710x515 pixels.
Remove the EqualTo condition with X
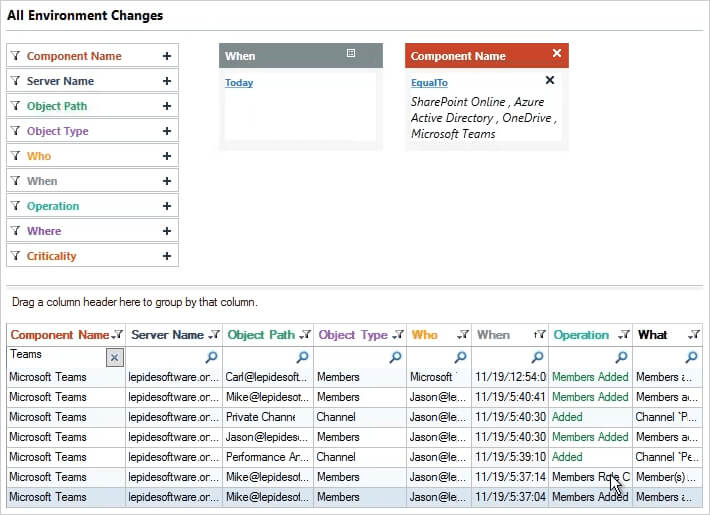pos(550,80)
